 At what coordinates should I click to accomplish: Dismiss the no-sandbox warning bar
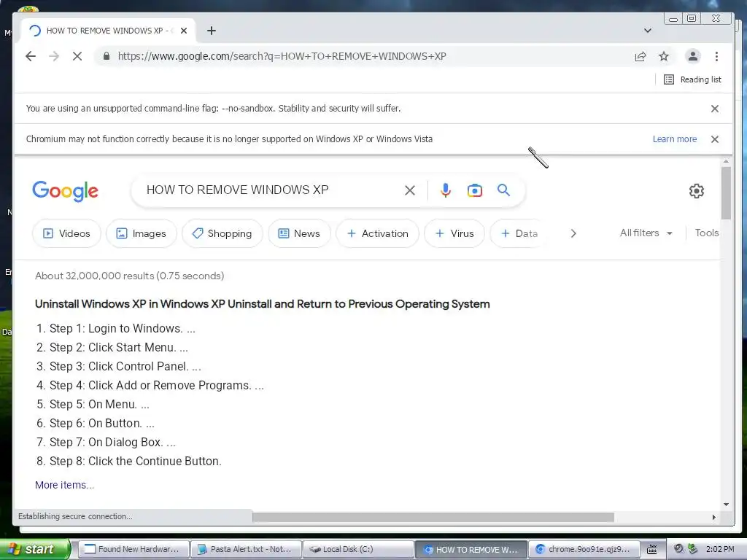(715, 109)
